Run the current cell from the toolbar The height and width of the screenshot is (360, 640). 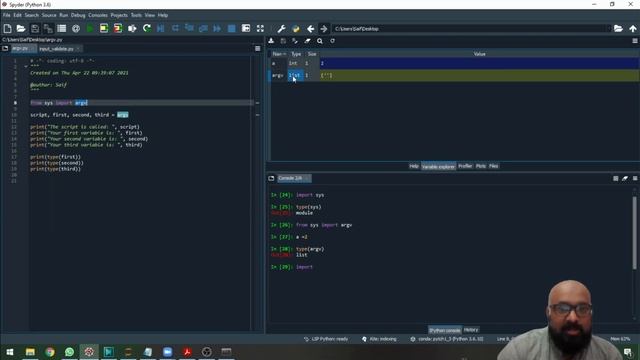tap(104, 29)
